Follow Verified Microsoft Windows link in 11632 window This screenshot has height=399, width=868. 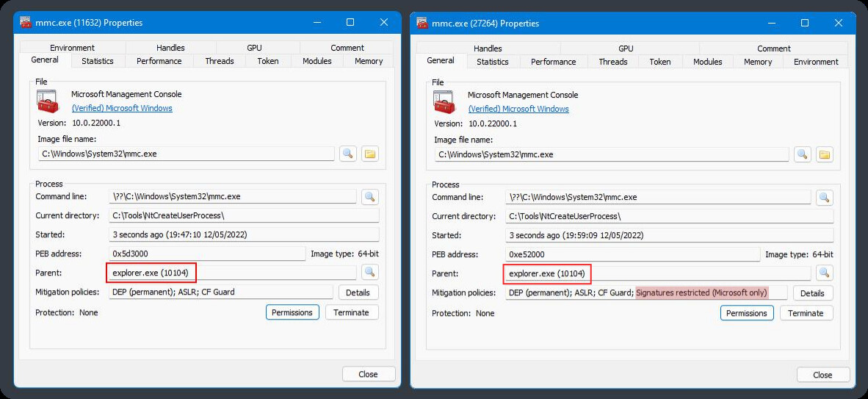(x=122, y=108)
